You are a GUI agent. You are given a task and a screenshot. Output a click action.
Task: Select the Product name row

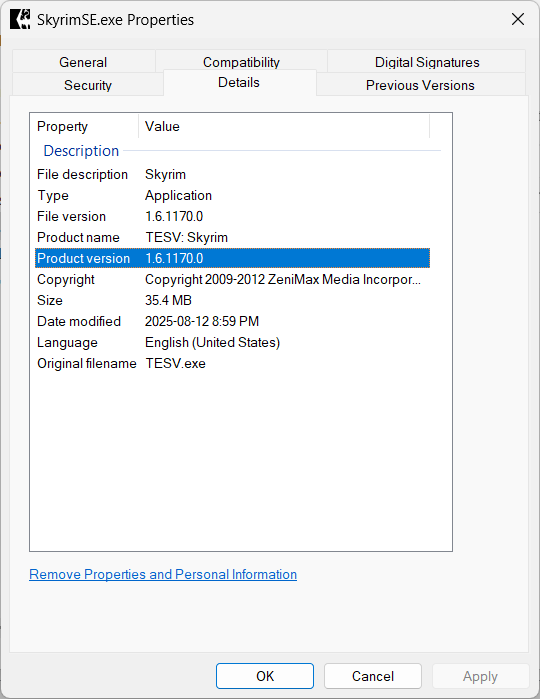click(x=232, y=237)
